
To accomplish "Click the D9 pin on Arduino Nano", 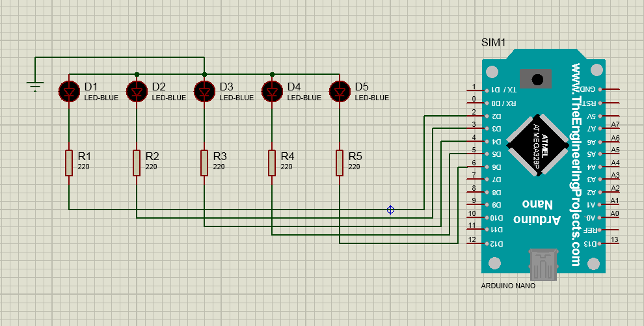I will [487, 204].
